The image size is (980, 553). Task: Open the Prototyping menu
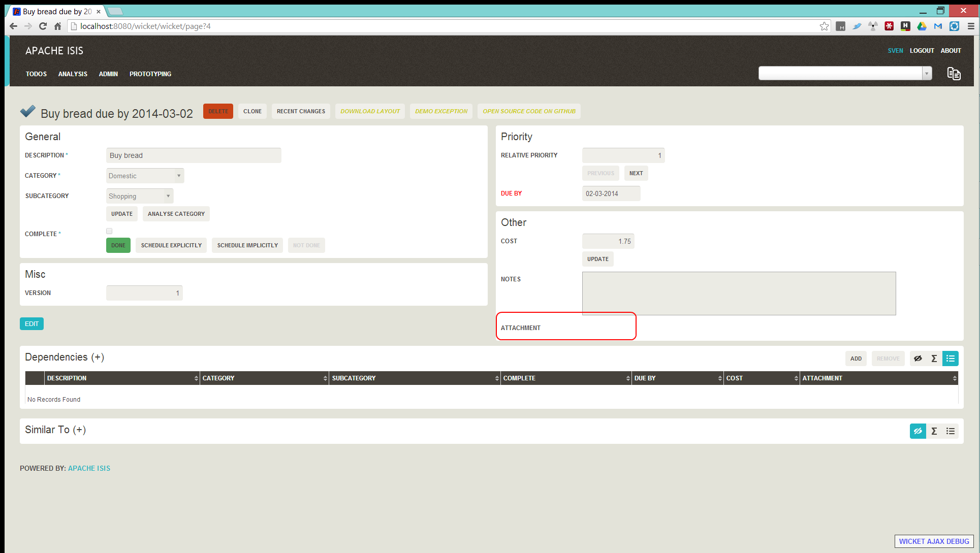coord(150,74)
